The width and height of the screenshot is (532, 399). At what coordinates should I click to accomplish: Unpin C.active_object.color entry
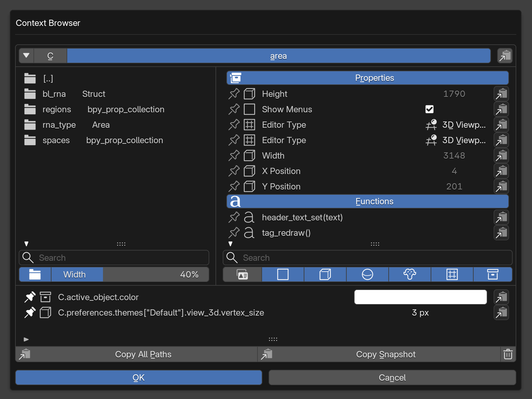tap(30, 297)
